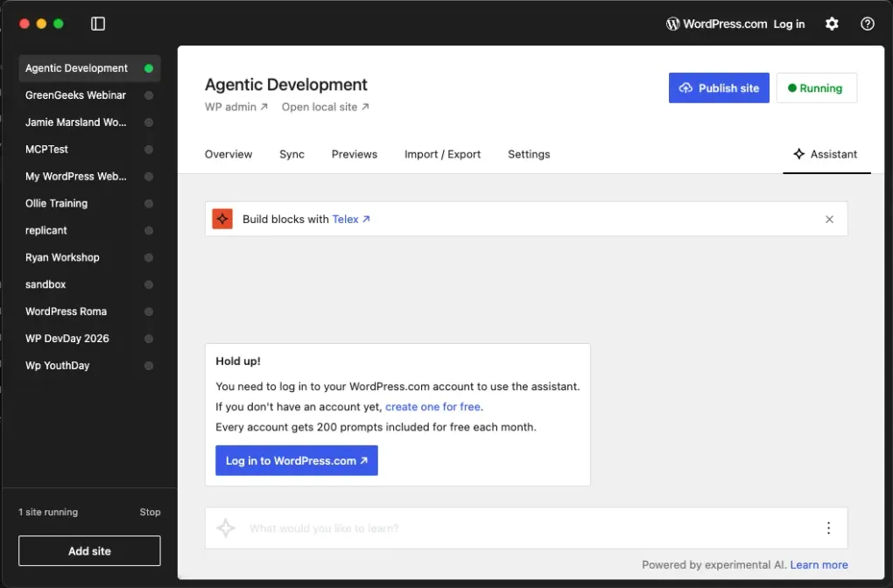Start GreenGeeks Webinar site via status dot

[149, 95]
